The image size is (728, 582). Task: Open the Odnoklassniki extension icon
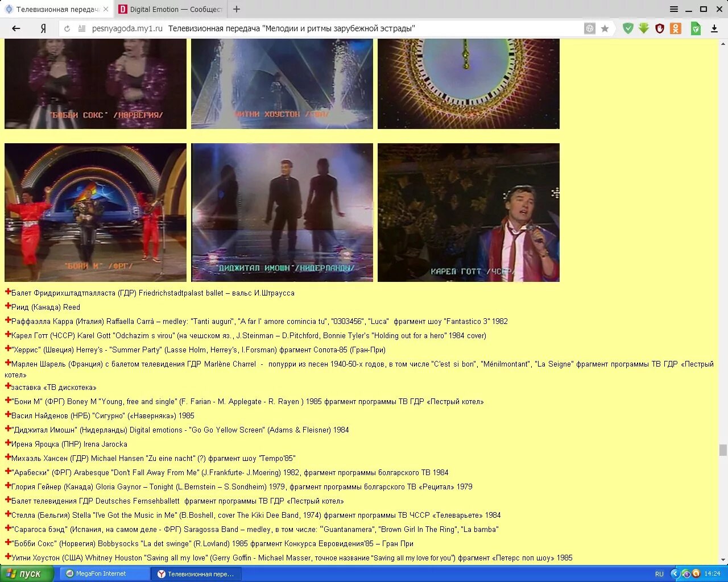pos(676,28)
